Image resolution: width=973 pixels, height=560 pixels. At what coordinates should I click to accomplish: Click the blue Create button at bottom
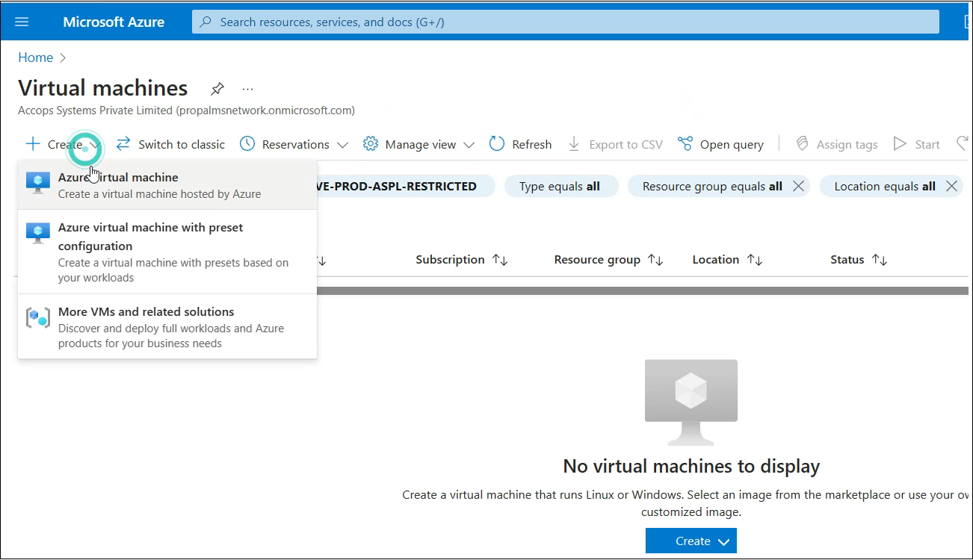click(691, 541)
